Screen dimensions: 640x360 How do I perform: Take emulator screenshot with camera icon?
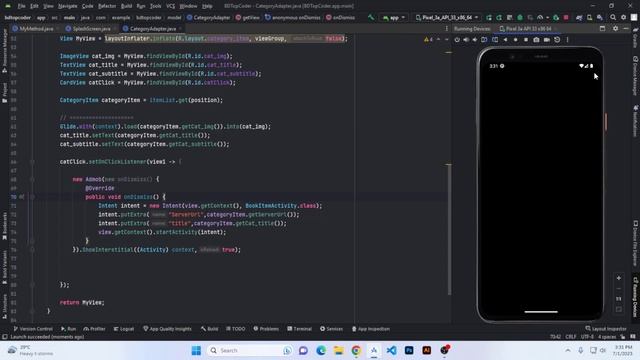pyautogui.click(x=536, y=40)
